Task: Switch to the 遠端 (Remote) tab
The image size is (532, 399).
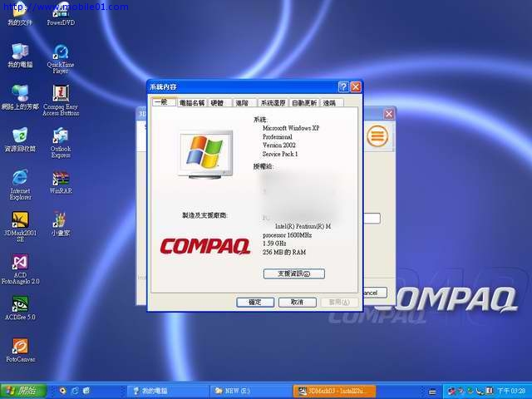Action: [331, 103]
